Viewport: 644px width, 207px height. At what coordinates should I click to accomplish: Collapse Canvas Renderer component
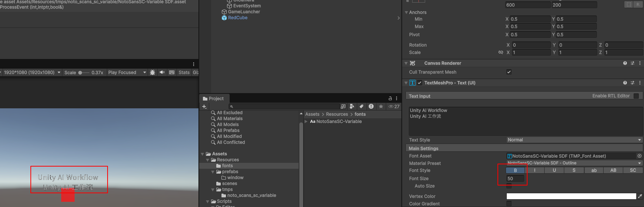click(x=406, y=63)
